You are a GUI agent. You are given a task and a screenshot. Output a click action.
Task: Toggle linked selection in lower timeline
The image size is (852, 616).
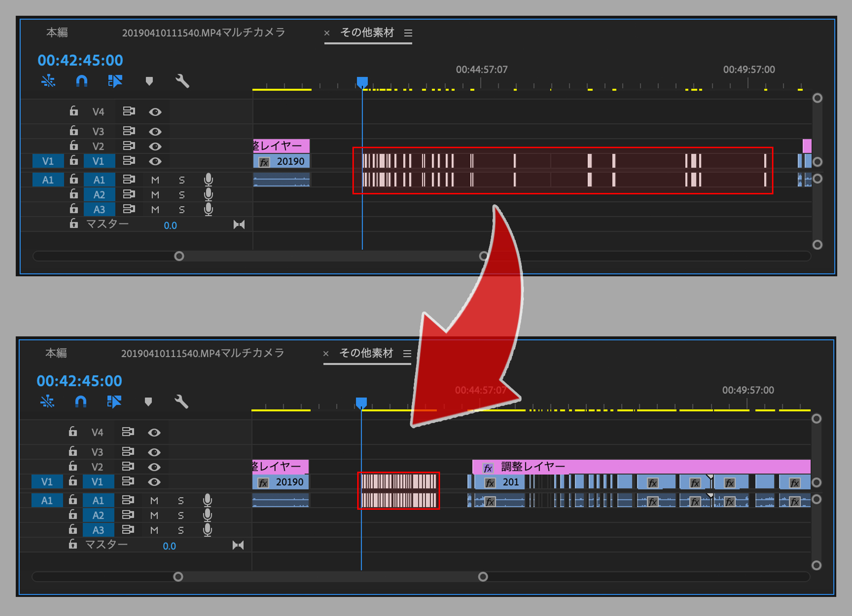click(x=114, y=402)
